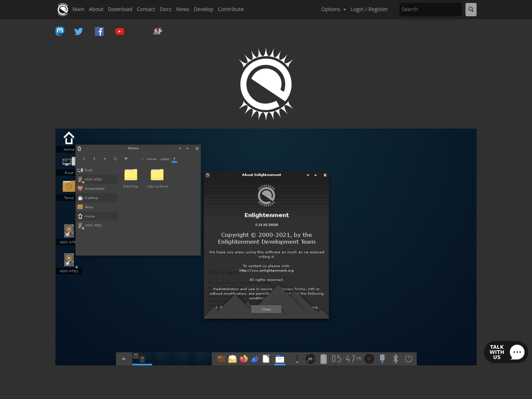The height and width of the screenshot is (399, 532).
Task: Open the Talk With Us chat bubble
Action: [x=506, y=352]
